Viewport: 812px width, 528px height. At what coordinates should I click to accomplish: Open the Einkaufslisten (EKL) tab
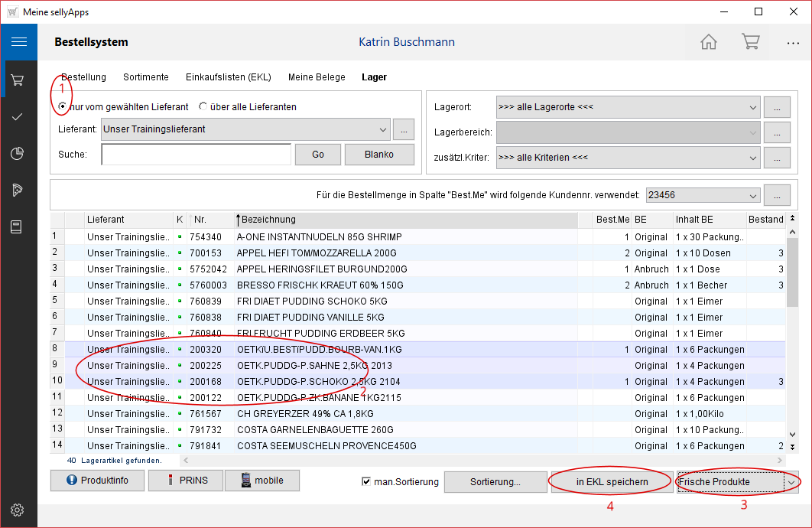coord(228,77)
